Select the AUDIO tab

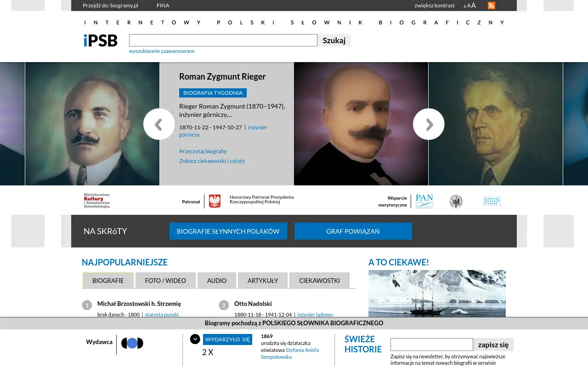pos(217,280)
